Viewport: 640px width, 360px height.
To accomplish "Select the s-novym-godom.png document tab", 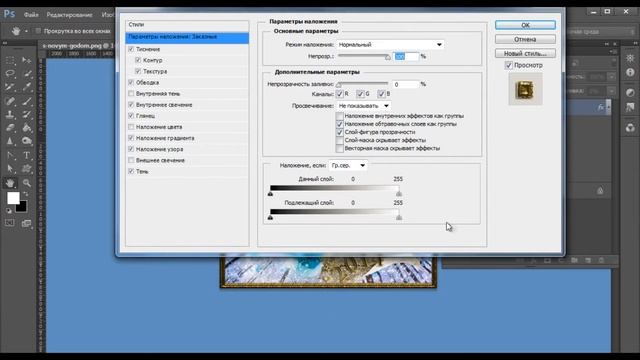I will 78,46.
